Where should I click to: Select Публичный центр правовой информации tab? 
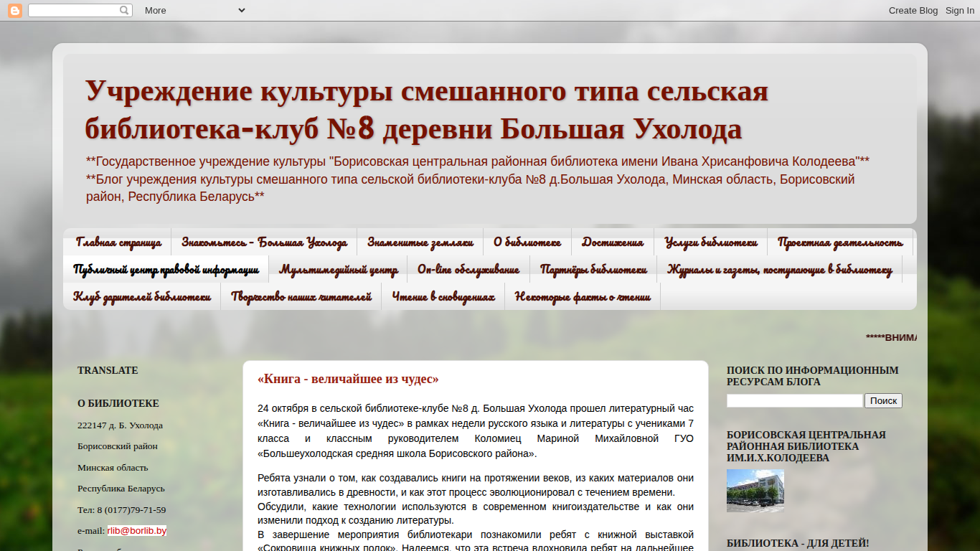click(x=166, y=269)
